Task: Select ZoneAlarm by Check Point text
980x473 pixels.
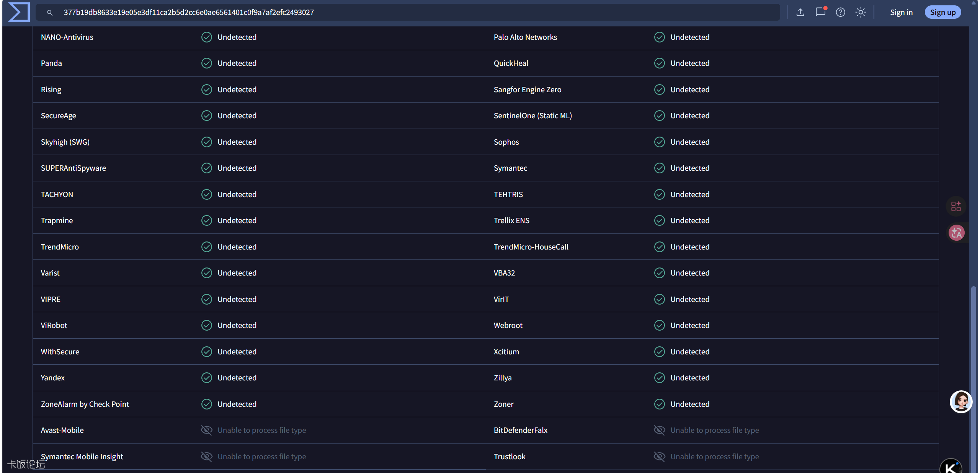Action: click(85, 404)
